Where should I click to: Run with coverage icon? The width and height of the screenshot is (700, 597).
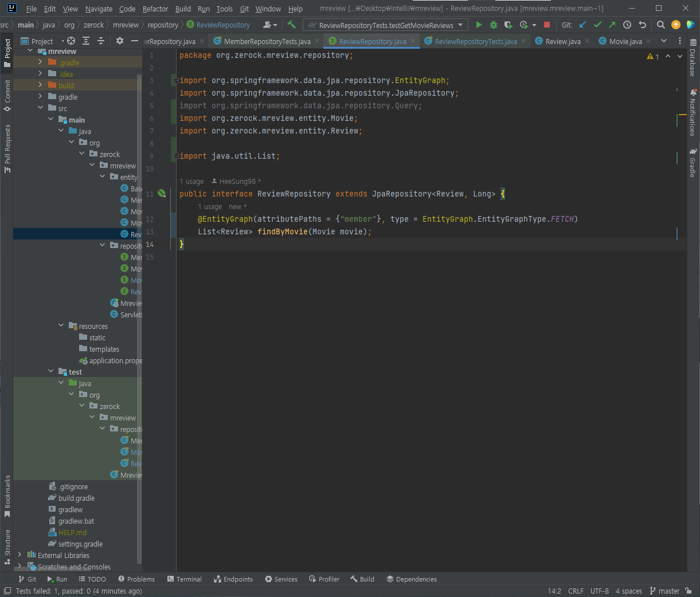pyautogui.click(x=509, y=25)
